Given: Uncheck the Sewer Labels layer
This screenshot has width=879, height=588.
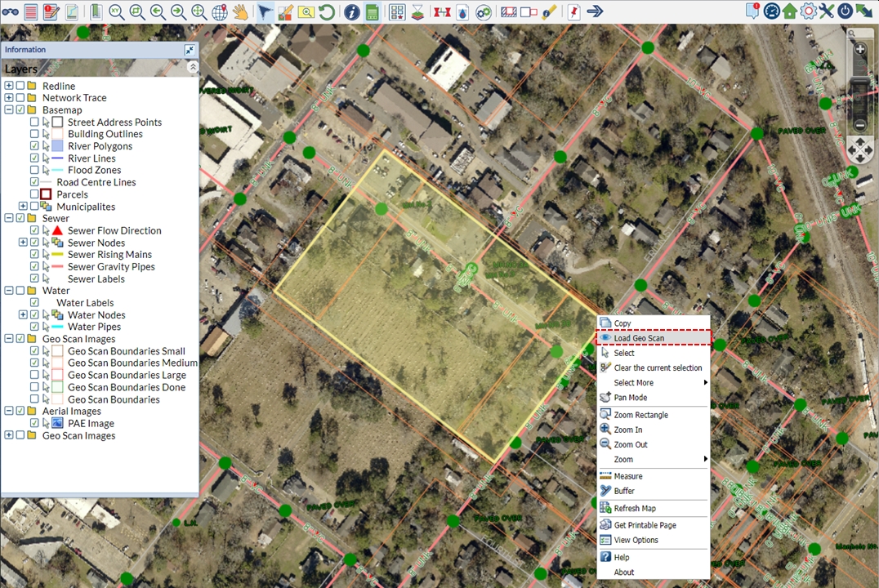Looking at the screenshot, I should [x=34, y=278].
